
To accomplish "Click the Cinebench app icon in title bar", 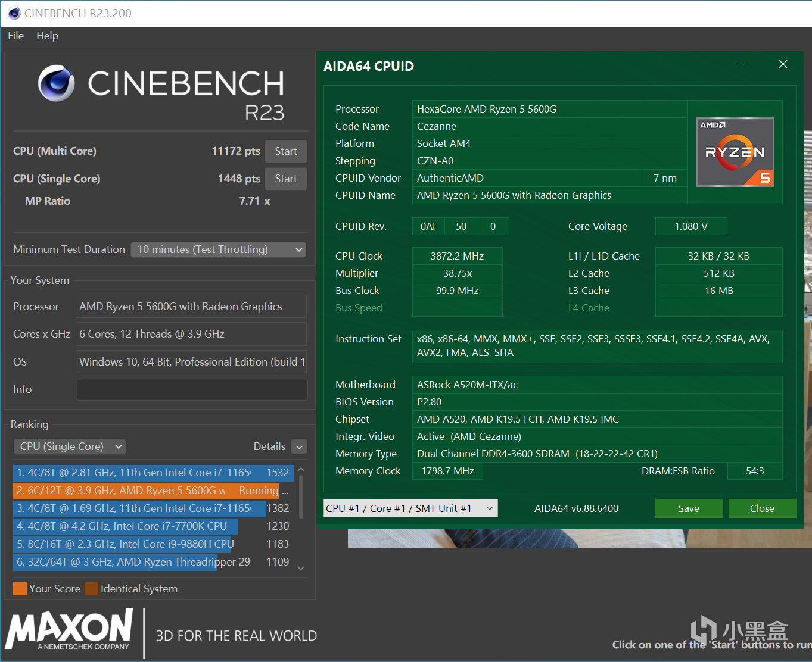I will (14, 13).
